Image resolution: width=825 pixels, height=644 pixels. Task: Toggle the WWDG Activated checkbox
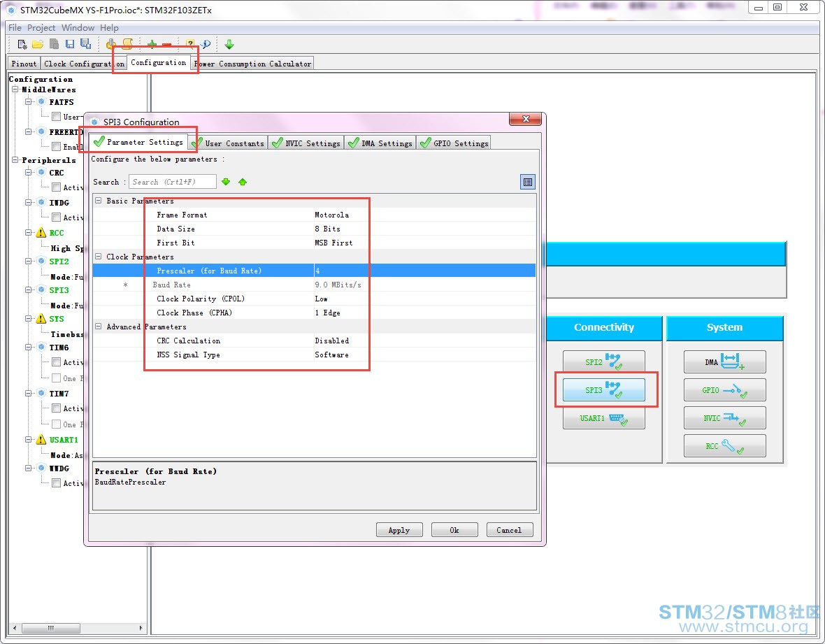(x=57, y=482)
